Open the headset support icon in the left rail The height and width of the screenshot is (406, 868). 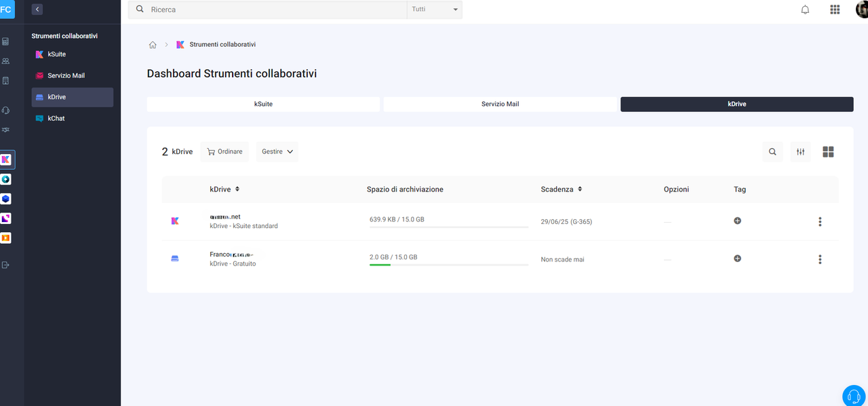(6, 110)
